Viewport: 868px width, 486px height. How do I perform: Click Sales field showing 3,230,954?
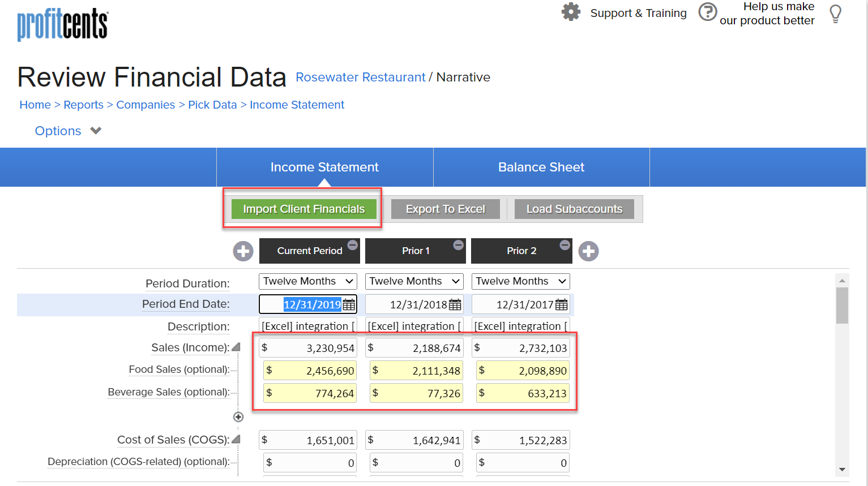tap(308, 348)
